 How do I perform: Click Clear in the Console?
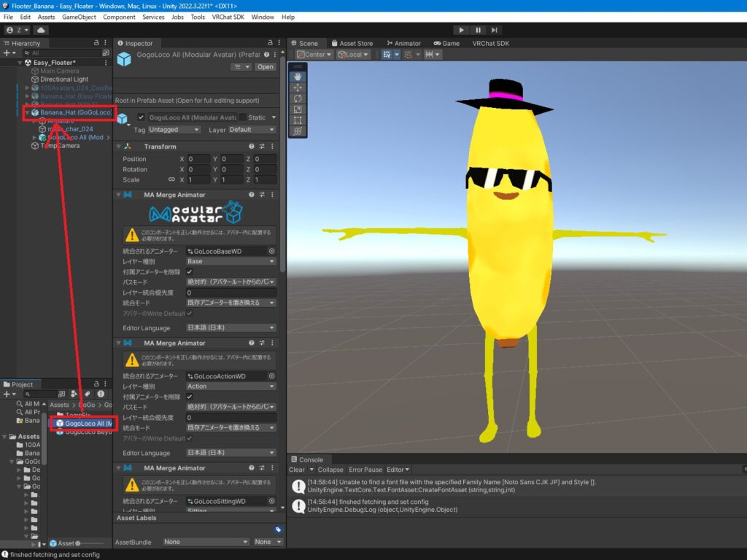tap(297, 470)
